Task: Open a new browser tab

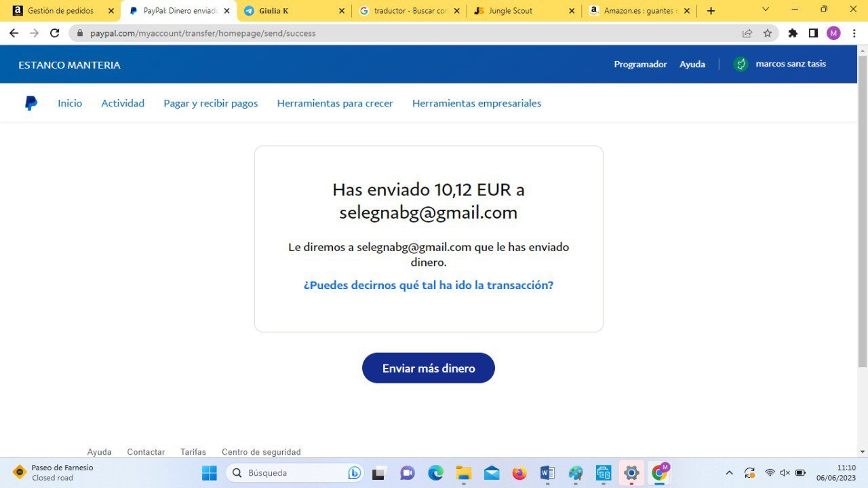Action: (711, 11)
